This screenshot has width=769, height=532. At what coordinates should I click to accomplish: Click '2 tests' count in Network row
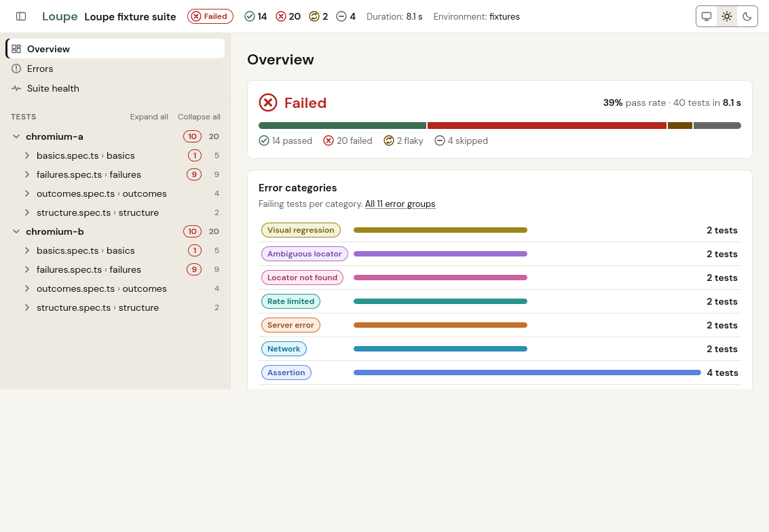(x=722, y=349)
